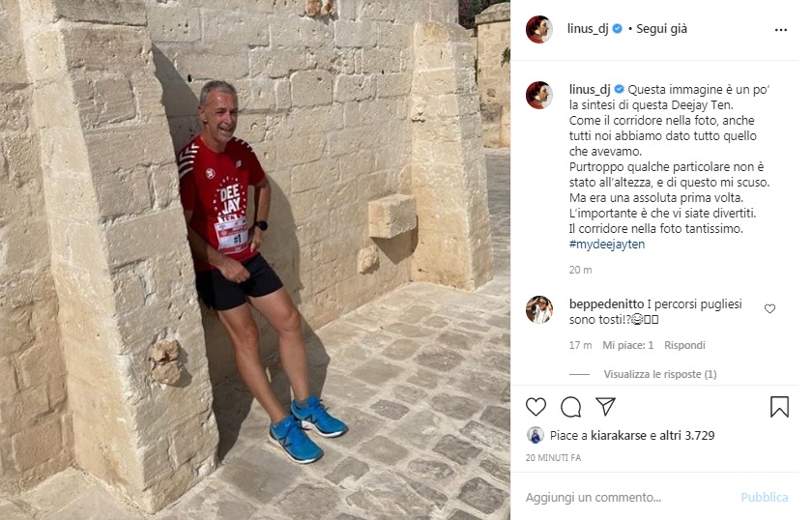Image resolution: width=812 pixels, height=520 pixels.
Task: Toggle following via Segui già
Action: pyautogui.click(x=661, y=29)
